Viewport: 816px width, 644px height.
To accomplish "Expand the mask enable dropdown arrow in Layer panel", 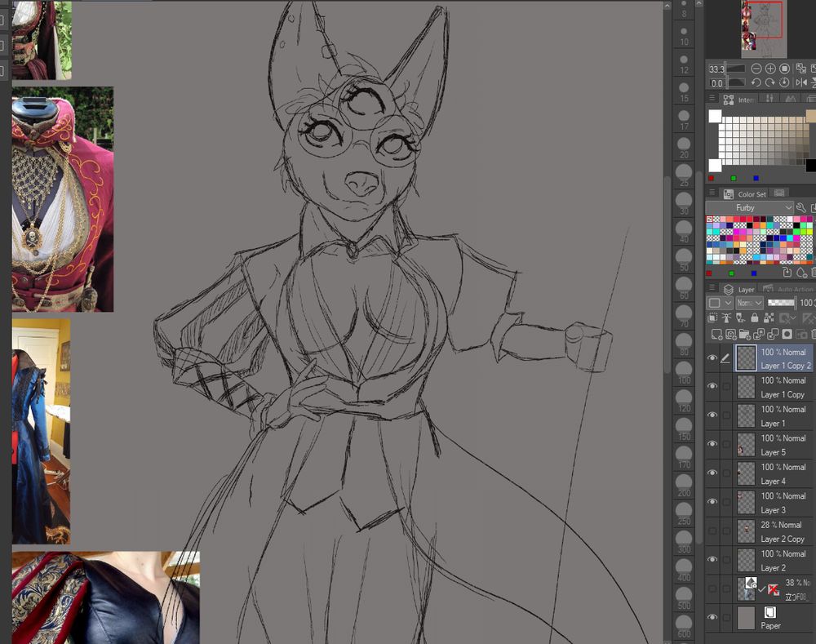I will pos(794,318).
